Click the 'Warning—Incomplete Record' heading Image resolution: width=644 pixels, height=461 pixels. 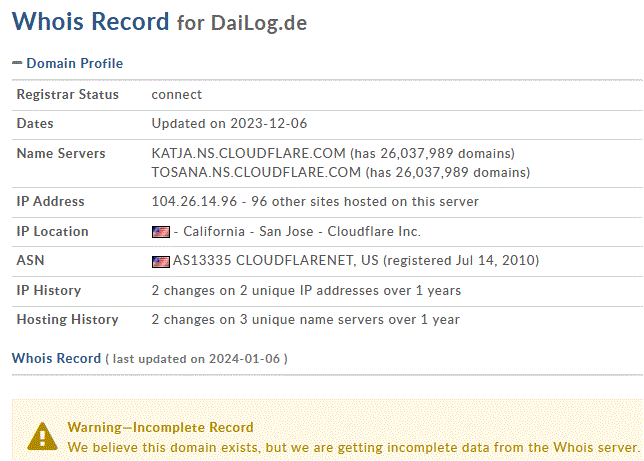161,427
